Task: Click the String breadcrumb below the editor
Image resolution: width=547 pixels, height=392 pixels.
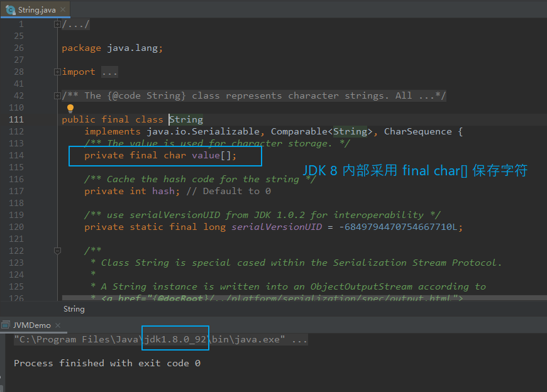Action: pyautogui.click(x=74, y=309)
